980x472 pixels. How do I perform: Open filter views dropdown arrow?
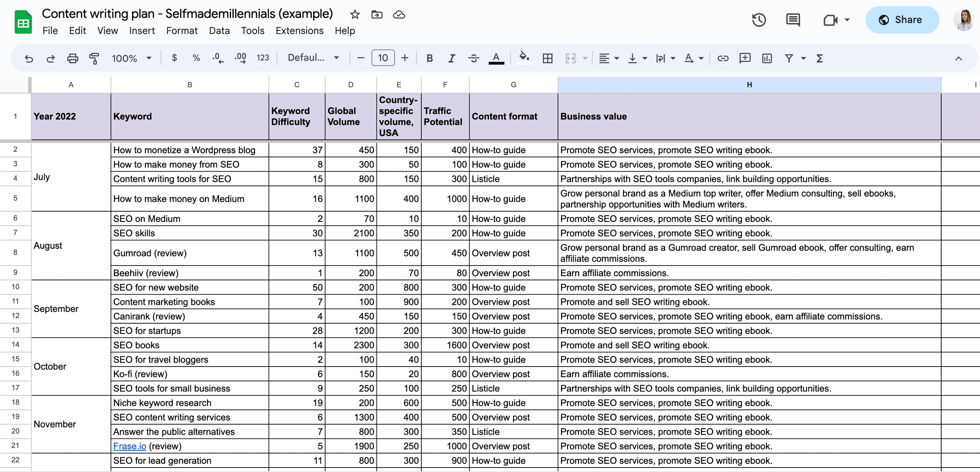click(803, 58)
